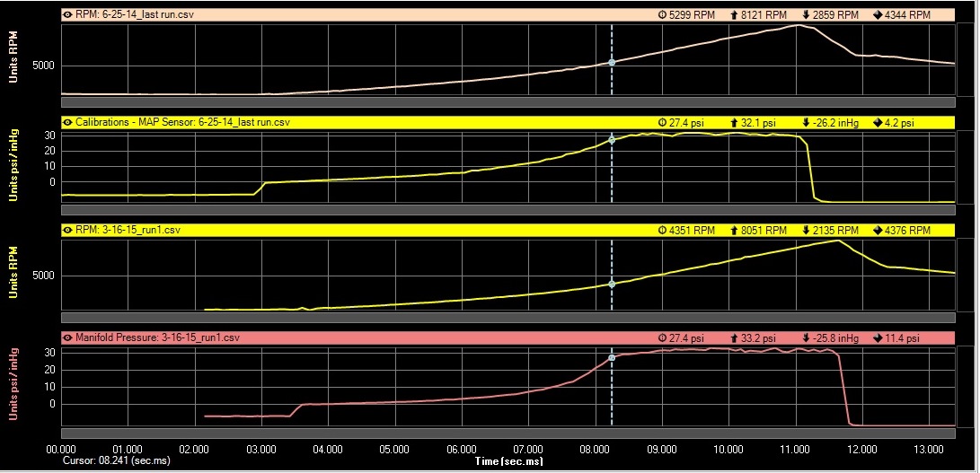Hide the RPM 6-25-14_last run trace

pyautogui.click(x=67, y=15)
